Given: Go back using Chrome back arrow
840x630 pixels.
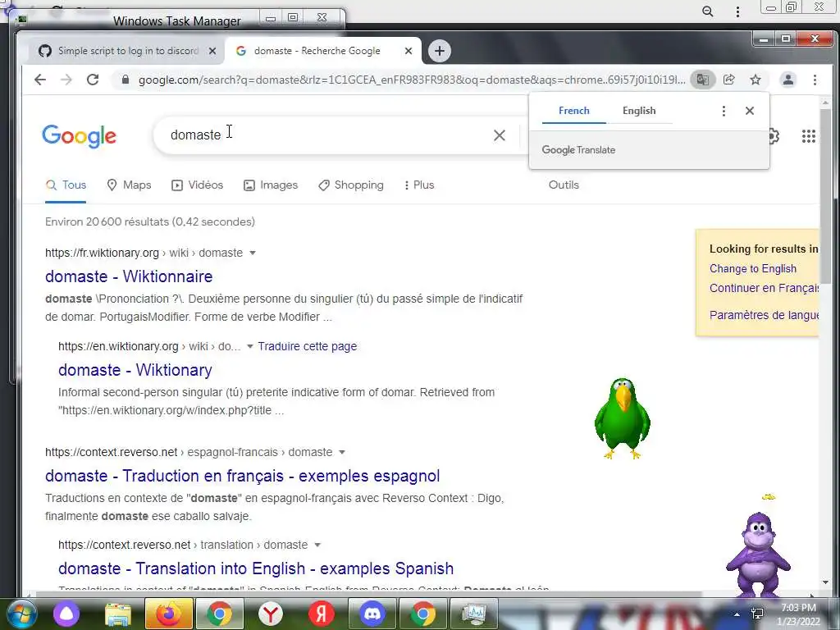Looking at the screenshot, I should click(x=40, y=80).
